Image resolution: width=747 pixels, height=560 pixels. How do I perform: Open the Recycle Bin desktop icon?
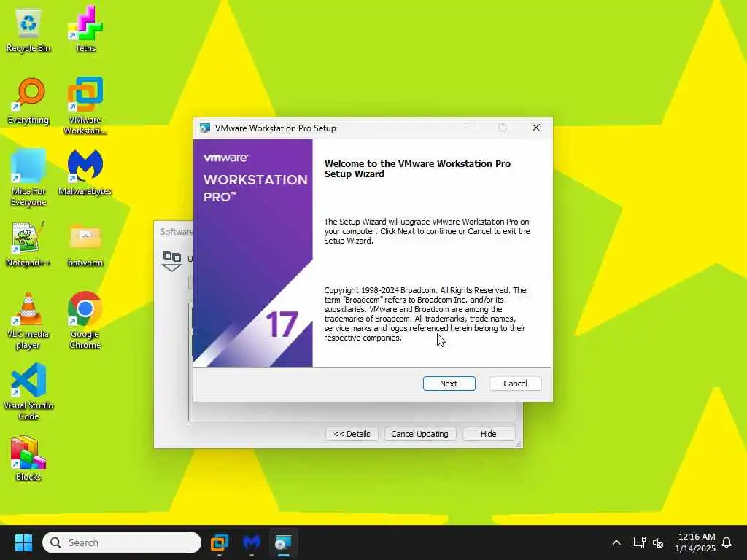coord(28,29)
